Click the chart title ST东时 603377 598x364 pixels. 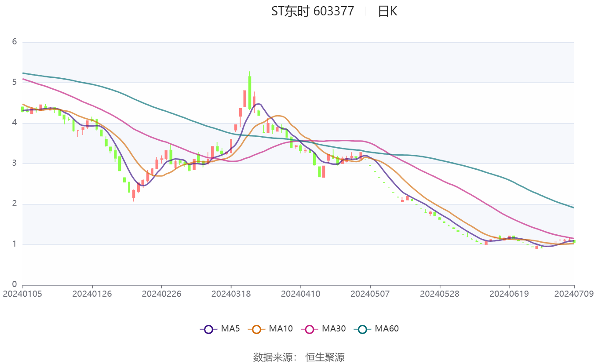click(x=312, y=11)
